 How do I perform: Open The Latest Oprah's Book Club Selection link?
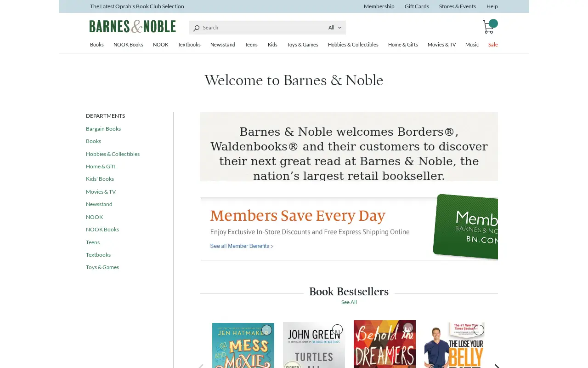coord(137,6)
